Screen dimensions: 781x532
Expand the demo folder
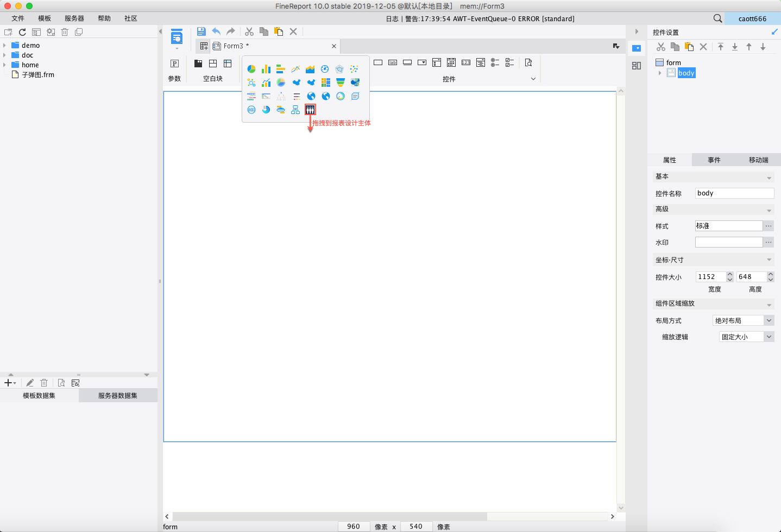click(5, 46)
